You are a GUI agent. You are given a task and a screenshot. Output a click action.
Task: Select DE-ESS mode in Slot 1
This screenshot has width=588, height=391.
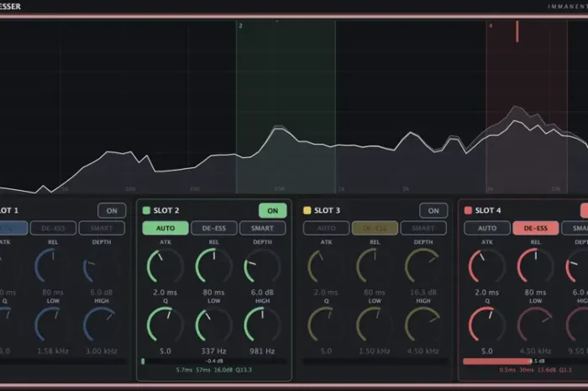53,228
